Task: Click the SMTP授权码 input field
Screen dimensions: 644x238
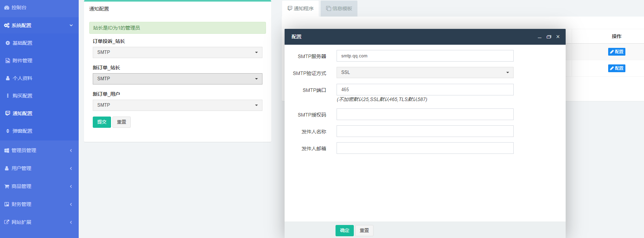Action: click(425, 114)
